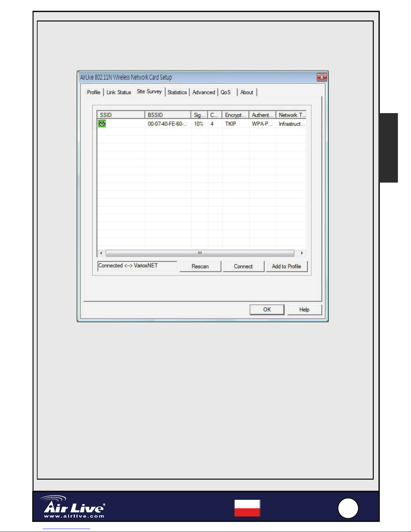
Task: Click the Connected <--> VarioxNET status field
Action: [x=137, y=266]
